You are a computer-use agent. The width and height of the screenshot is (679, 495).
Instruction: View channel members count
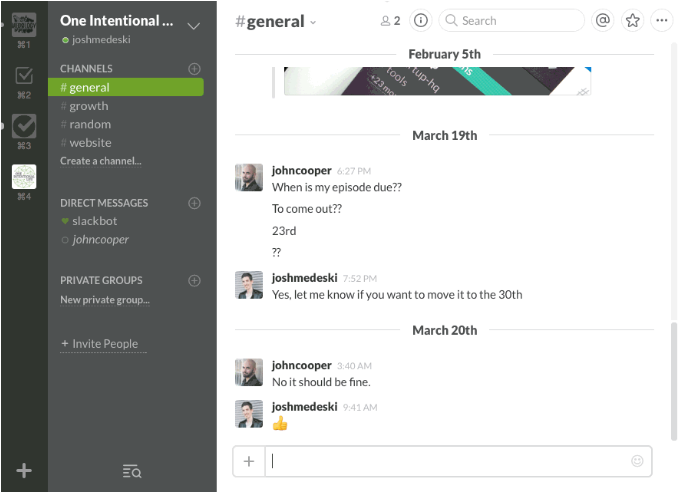(x=390, y=20)
